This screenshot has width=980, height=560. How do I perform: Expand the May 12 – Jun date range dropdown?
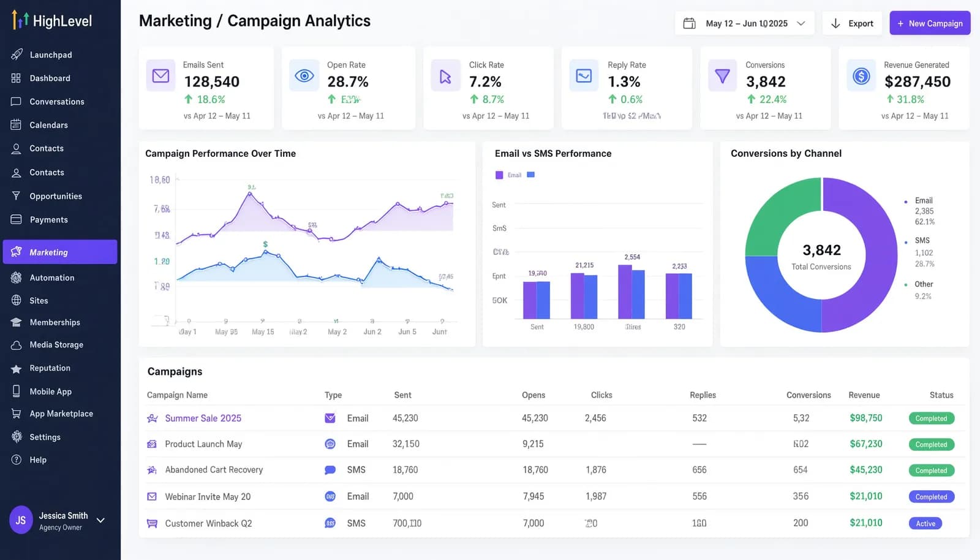click(x=745, y=23)
